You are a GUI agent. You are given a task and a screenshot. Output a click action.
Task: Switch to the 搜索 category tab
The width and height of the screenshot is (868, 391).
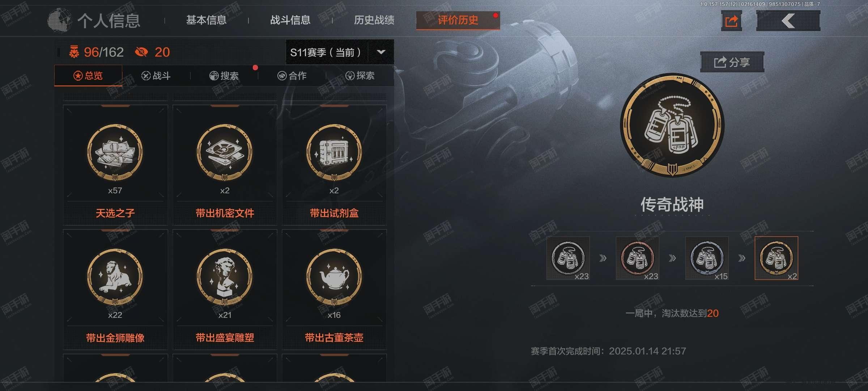point(224,76)
